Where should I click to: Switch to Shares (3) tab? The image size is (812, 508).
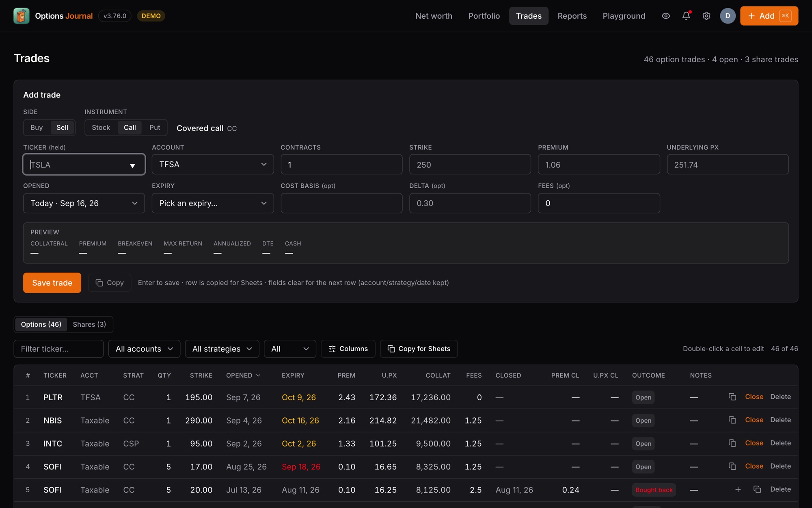click(89, 324)
